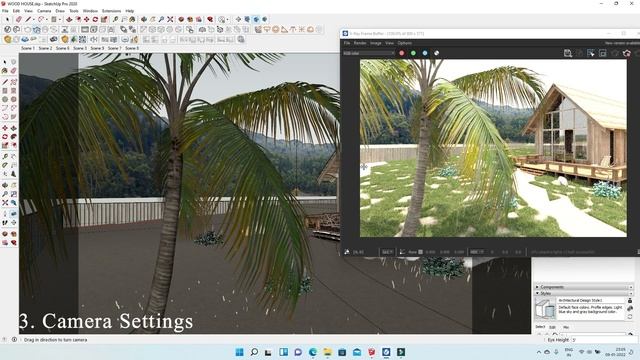Toggle red channel in V-Ray Frame Buffer
The width and height of the screenshot is (640, 360).
click(402, 53)
